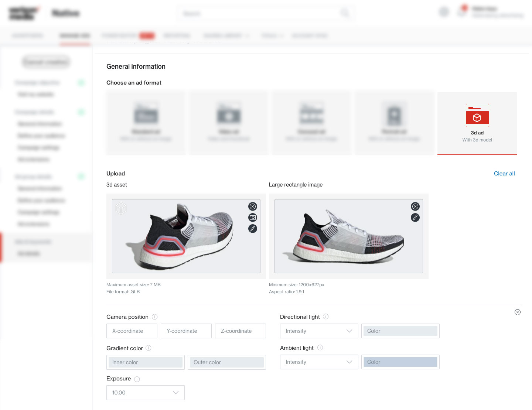Open Ambient light Intensity dropdown

(319, 362)
